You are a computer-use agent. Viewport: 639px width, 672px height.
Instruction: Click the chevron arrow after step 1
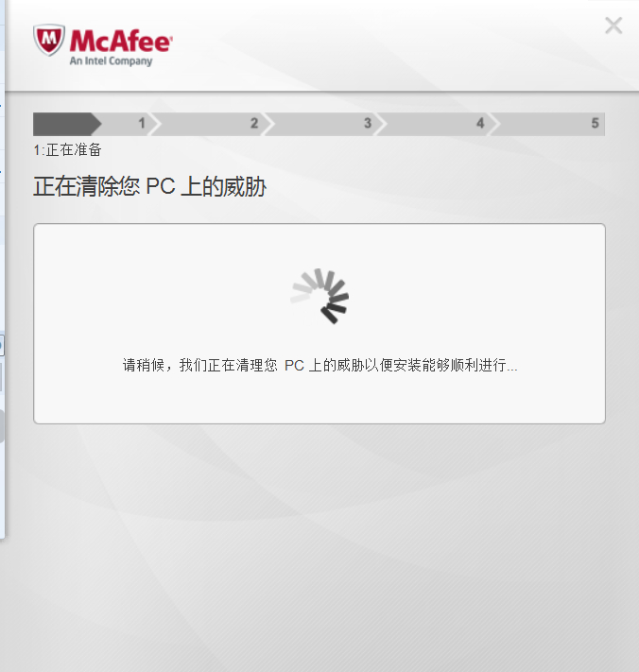coord(155,124)
